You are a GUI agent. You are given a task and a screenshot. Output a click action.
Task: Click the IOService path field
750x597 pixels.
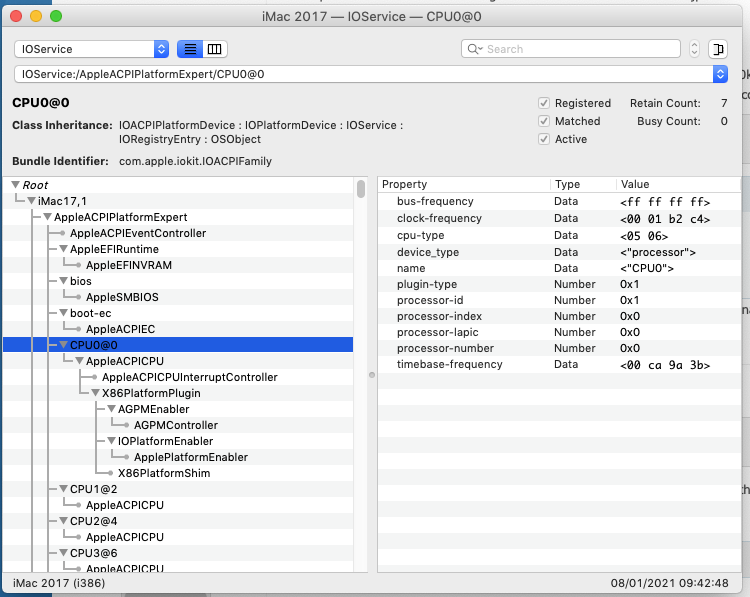364,74
